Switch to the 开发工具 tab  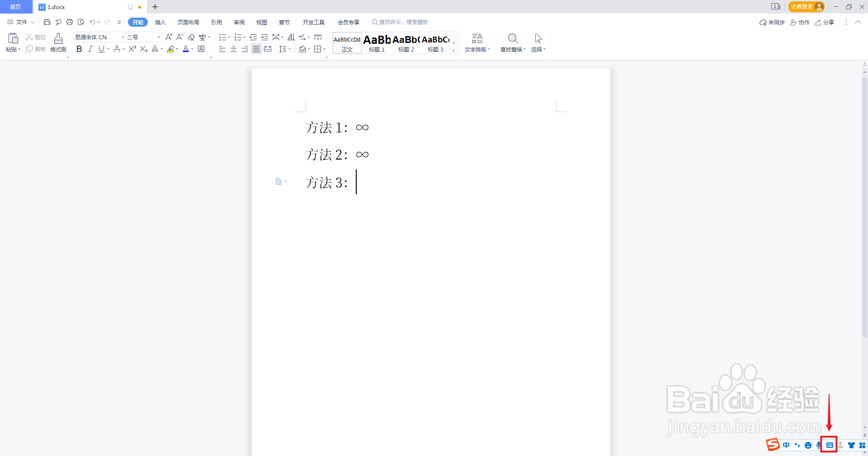[314, 22]
